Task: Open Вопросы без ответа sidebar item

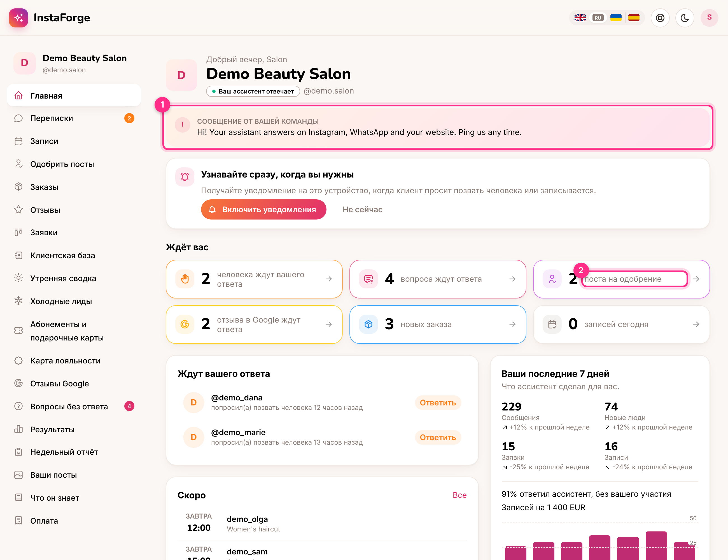Action: coord(74,406)
